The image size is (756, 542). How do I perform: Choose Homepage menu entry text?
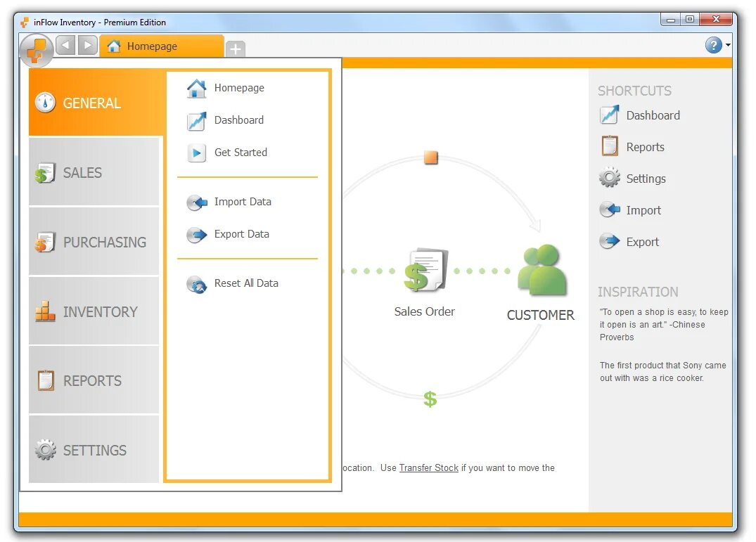[x=239, y=88]
